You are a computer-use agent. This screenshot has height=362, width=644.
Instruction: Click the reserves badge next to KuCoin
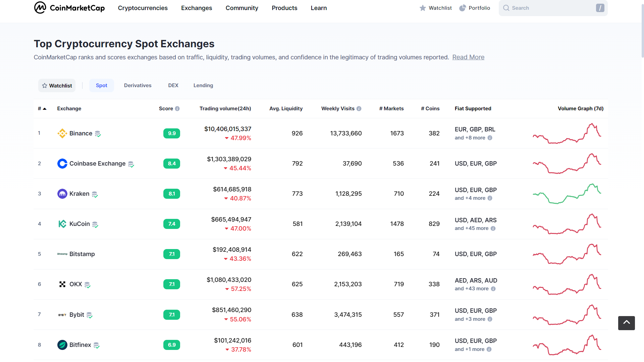95,225
